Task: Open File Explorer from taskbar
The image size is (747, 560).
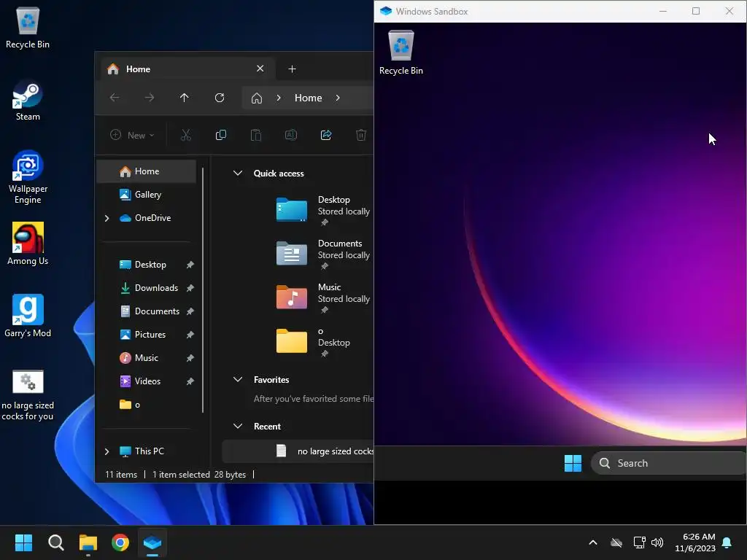Action: [88, 542]
